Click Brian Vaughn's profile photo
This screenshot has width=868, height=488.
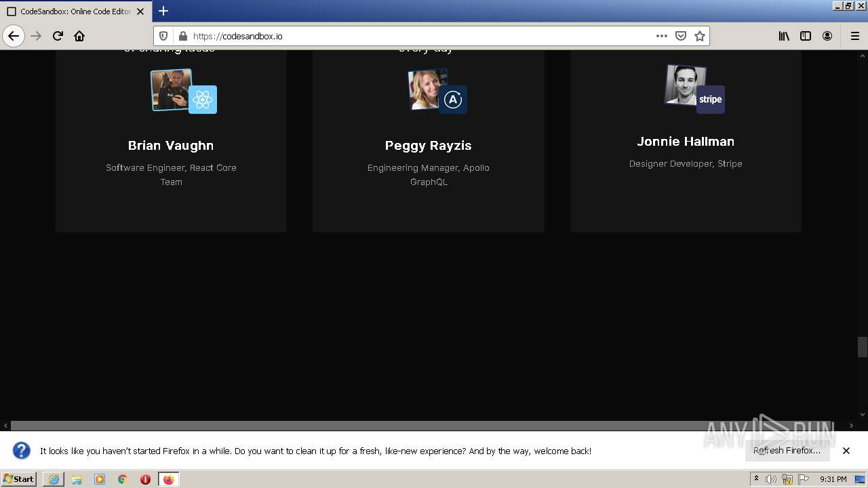coord(171,89)
